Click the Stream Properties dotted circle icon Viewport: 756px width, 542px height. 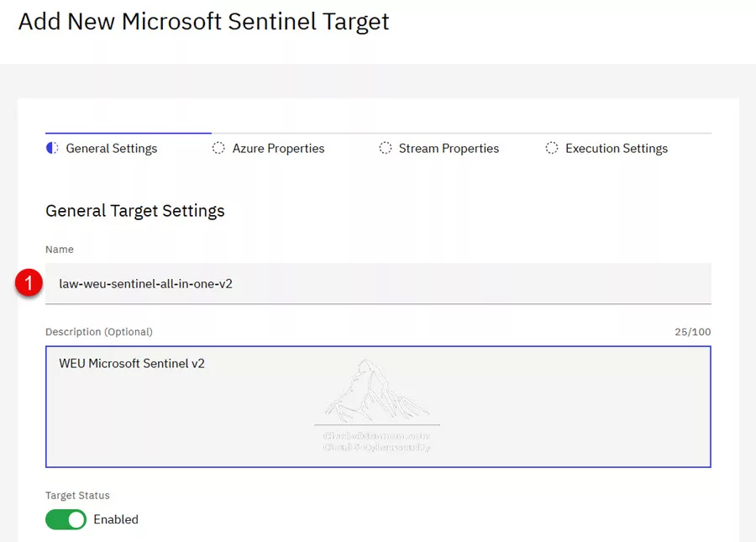pos(386,148)
